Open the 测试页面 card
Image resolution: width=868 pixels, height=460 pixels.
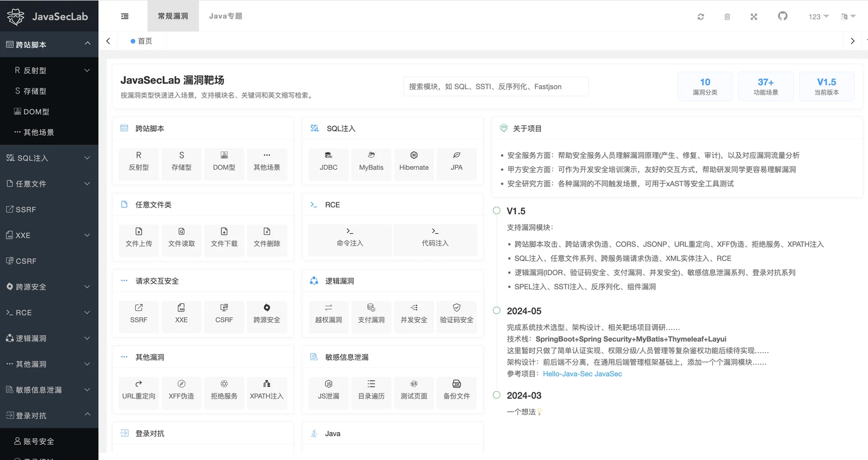pyautogui.click(x=414, y=392)
